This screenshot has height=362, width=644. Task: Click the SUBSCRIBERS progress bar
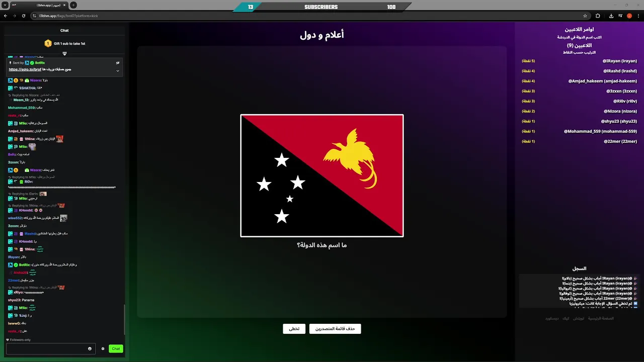tap(322, 7)
